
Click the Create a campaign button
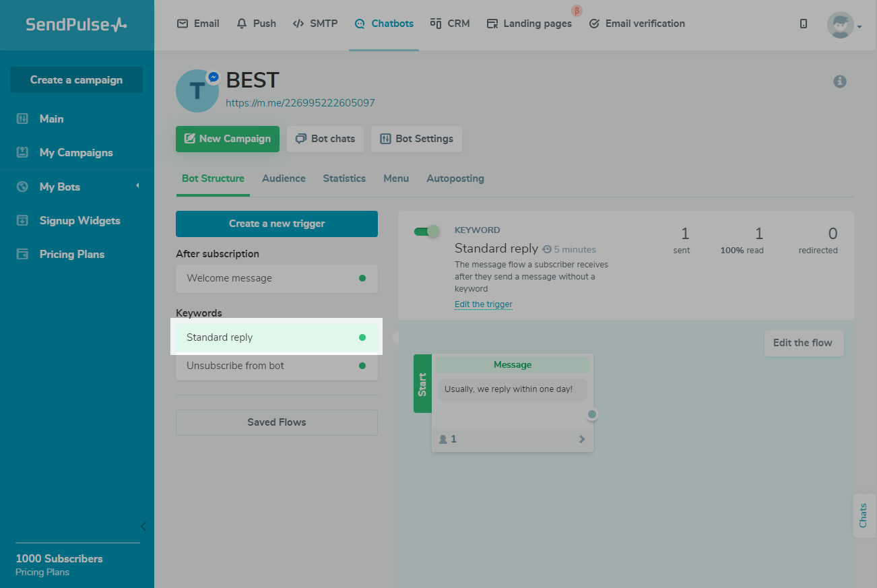(76, 79)
